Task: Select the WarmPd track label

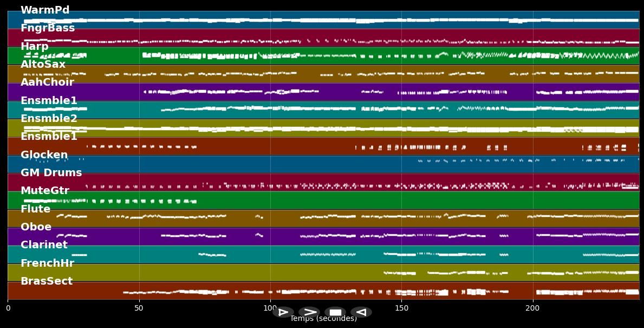Action: coord(45,10)
